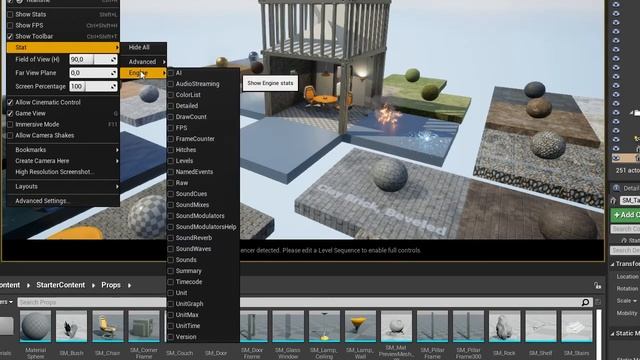Select the SM_Bush asset thumbnail
The width and height of the screenshot is (640, 360).
71,326
